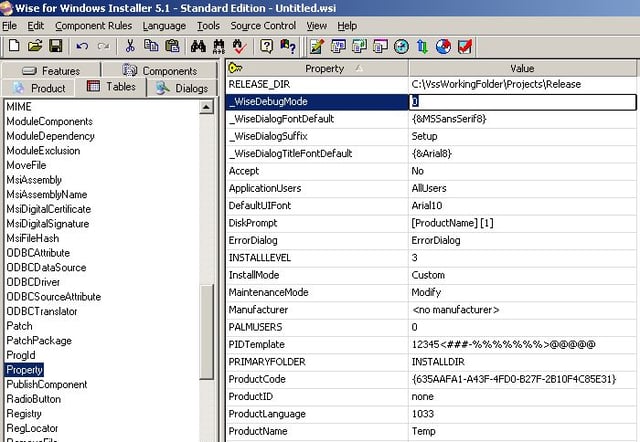Open the Source Control menu
The image size is (640, 442).
pyautogui.click(x=263, y=26)
